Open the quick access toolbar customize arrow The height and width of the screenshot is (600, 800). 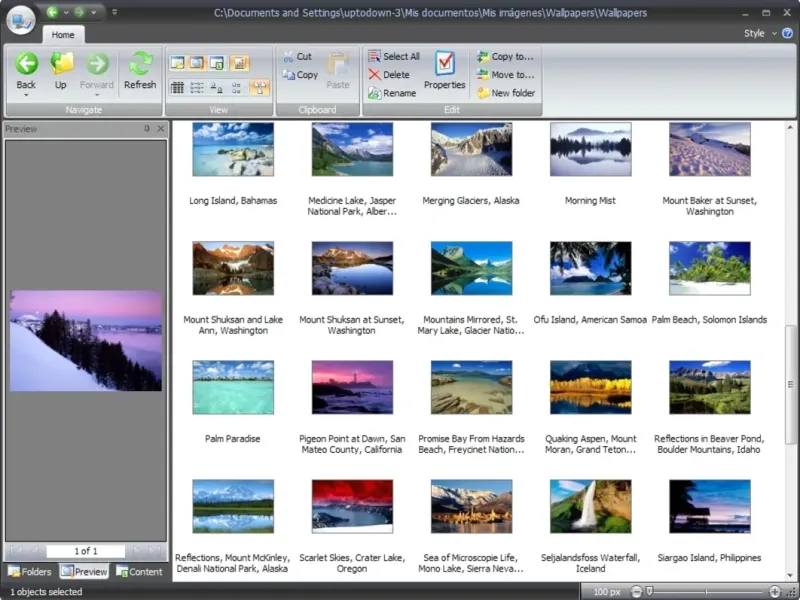tap(115, 13)
